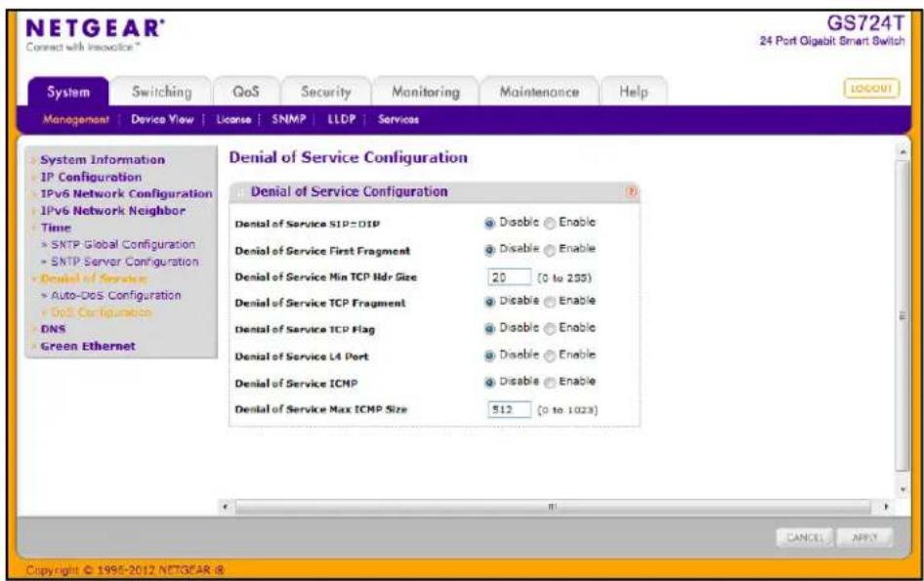This screenshot has height=581, width=924.
Task: Open IPv6 Network Neighbor in the sidebar
Action: [x=112, y=210]
